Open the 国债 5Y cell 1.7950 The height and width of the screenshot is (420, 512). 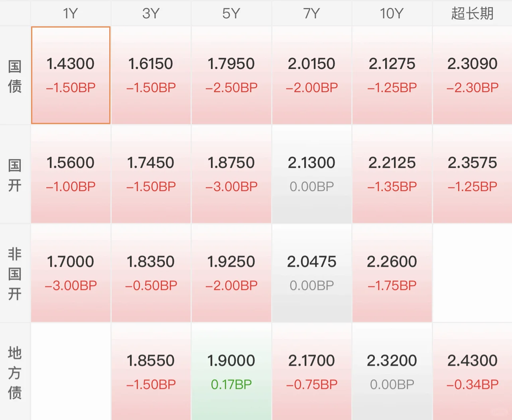(x=231, y=75)
